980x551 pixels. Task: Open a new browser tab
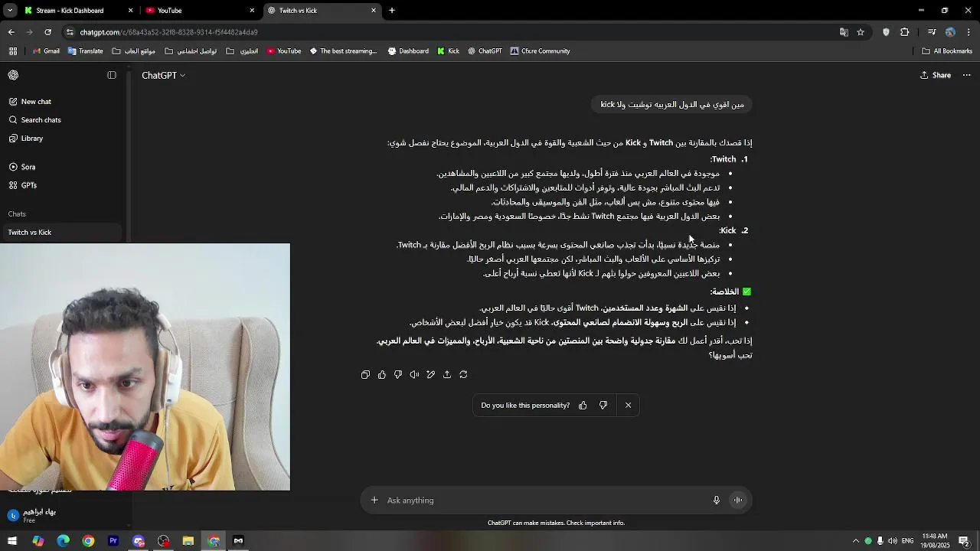(x=392, y=11)
